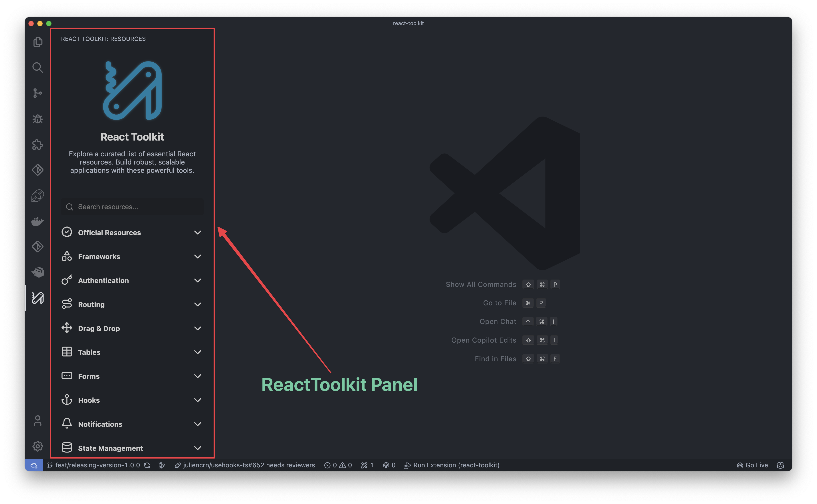Click the REACT TOOLKIT: RESOURCES panel title
The height and width of the screenshot is (504, 817).
[x=103, y=39]
